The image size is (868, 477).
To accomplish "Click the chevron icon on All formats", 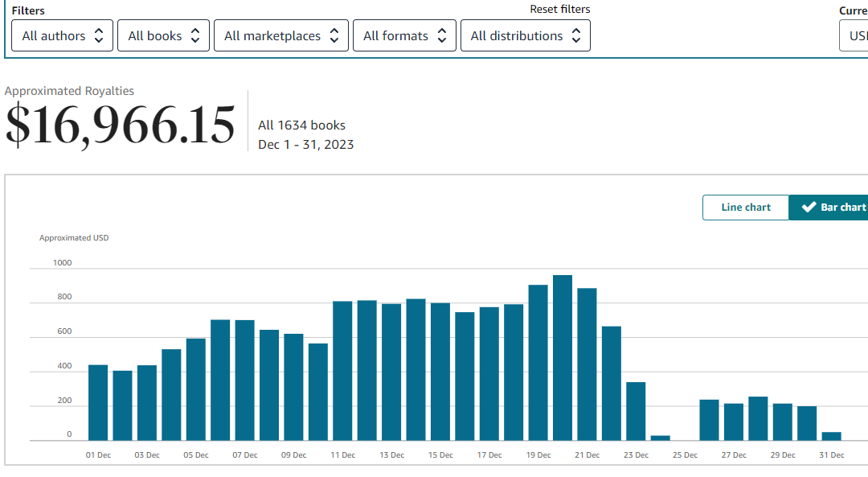I will click(x=441, y=35).
